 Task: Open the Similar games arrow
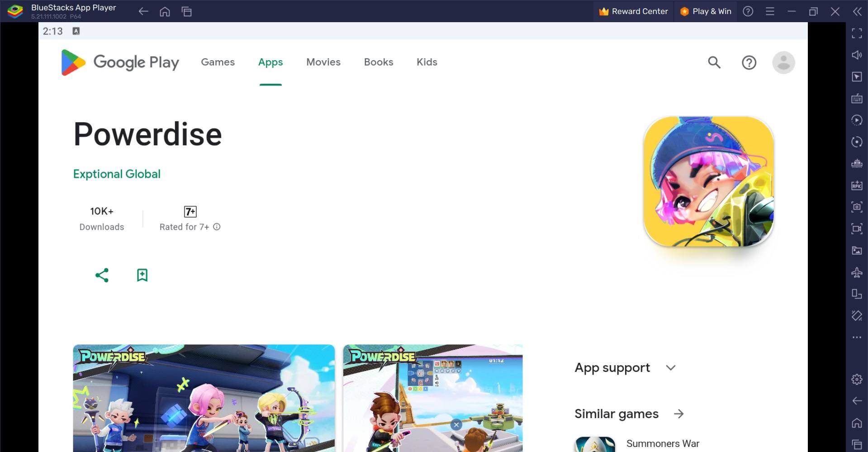click(x=678, y=414)
